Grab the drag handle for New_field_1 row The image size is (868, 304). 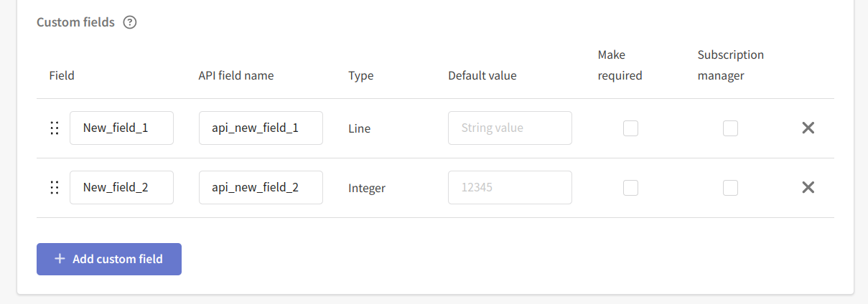(54, 128)
